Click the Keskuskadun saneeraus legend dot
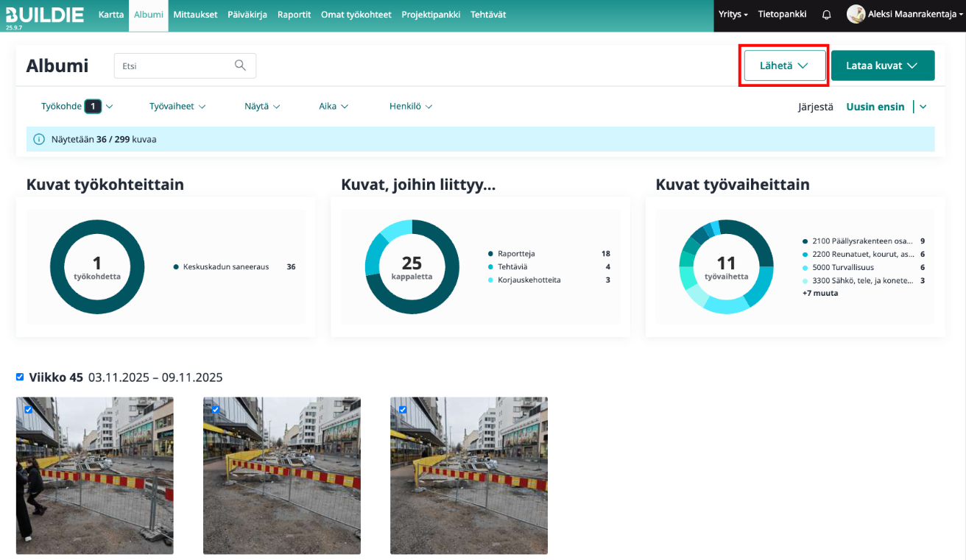966x560 pixels. pos(176,267)
